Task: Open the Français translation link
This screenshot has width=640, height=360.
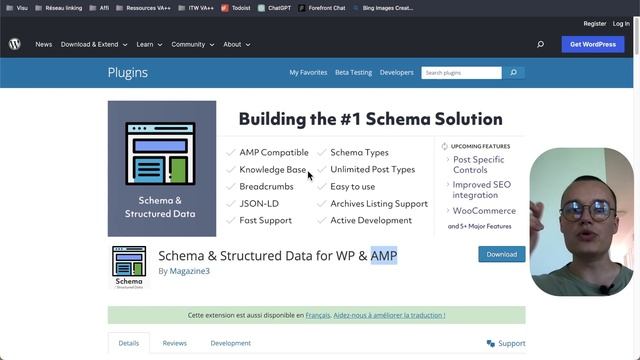Action: [x=318, y=315]
